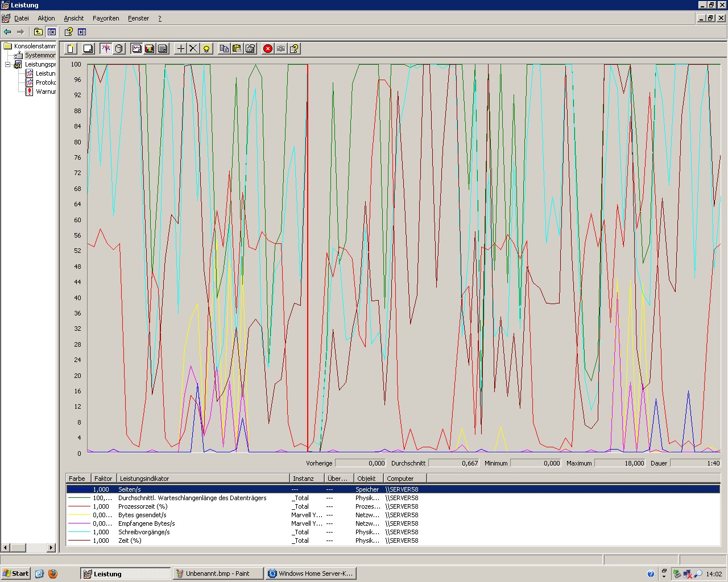Image resolution: width=728 pixels, height=582 pixels.
Task: Click the cyan color line of Schreibvorgänge/s
Action: (79, 532)
